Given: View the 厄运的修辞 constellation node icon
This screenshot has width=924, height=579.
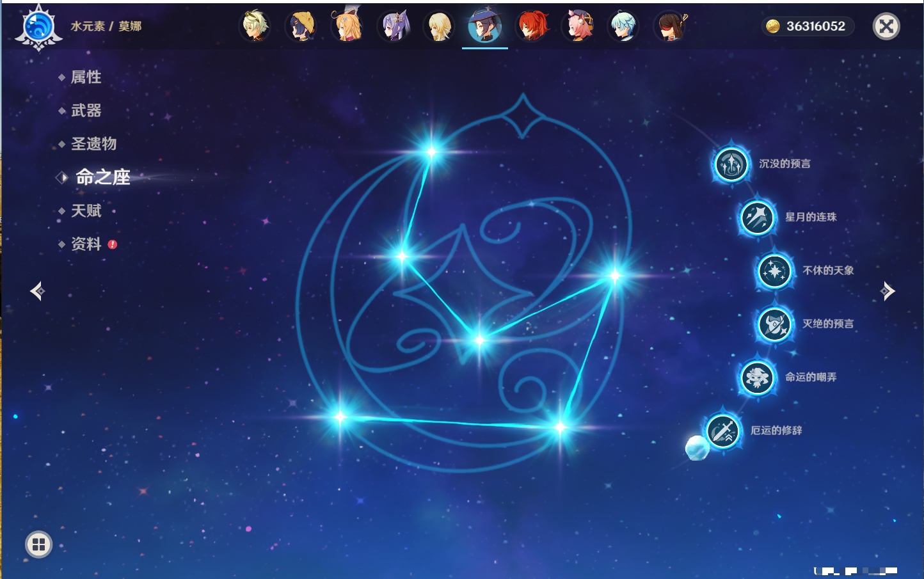Looking at the screenshot, I should tap(723, 431).
